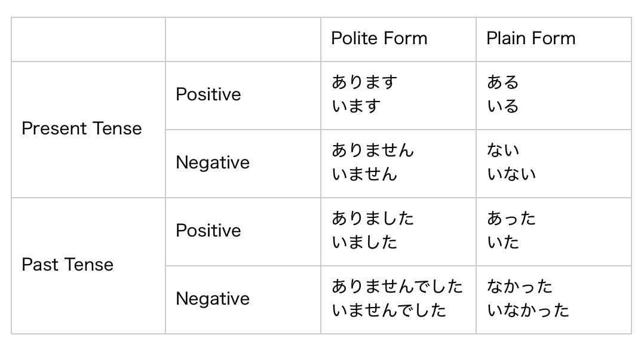Click the polite past word いました
Viewport: 644px width, 350px height.
(x=364, y=242)
